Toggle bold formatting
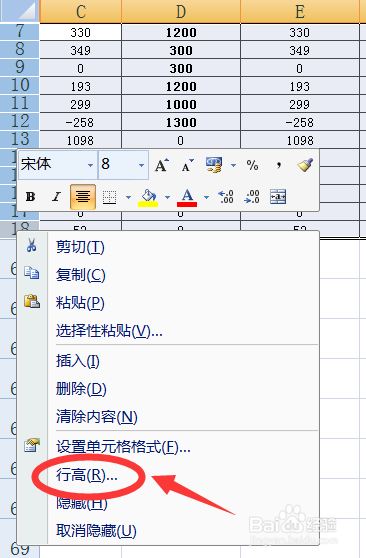 (31, 196)
